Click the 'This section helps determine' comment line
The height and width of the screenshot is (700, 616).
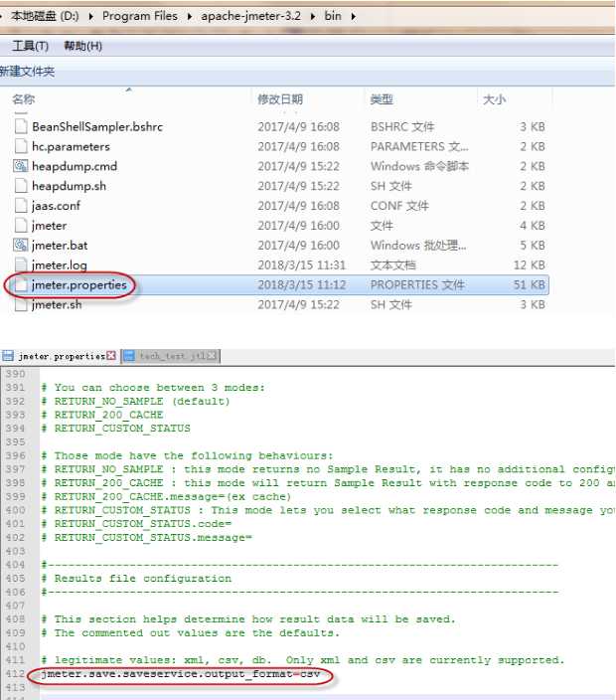click(248, 619)
